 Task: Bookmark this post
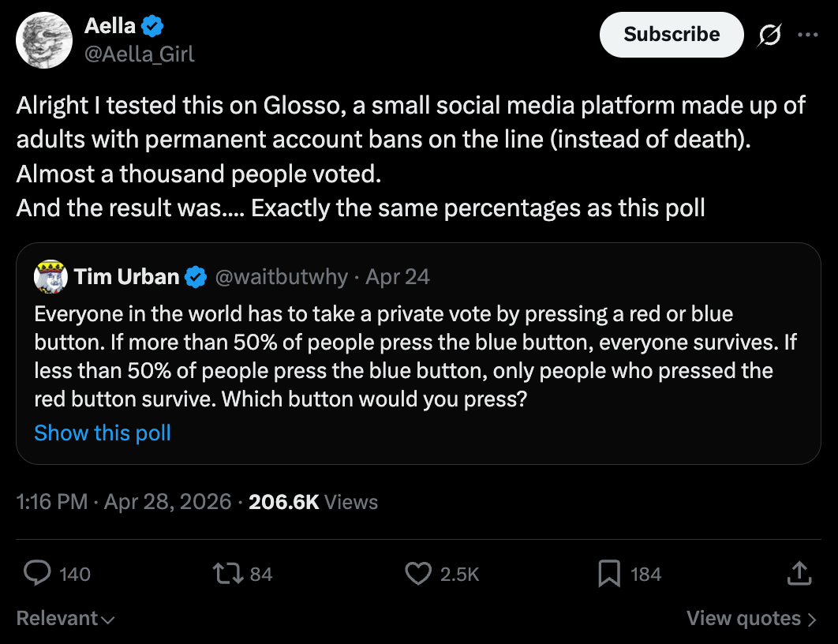[x=608, y=574]
